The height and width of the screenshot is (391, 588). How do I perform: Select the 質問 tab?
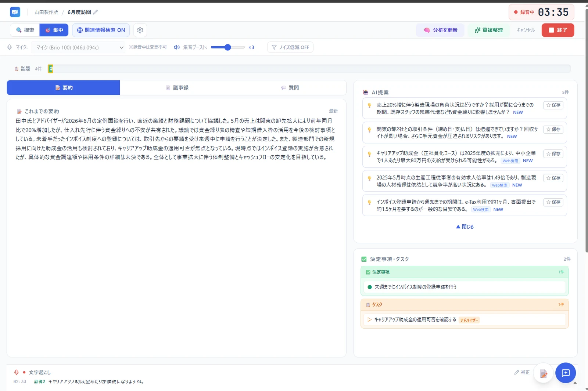[290, 88]
